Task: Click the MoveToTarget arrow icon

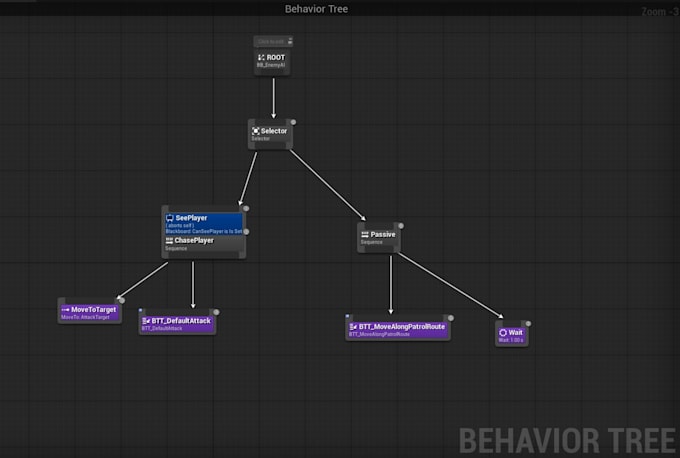Action: (x=65, y=310)
